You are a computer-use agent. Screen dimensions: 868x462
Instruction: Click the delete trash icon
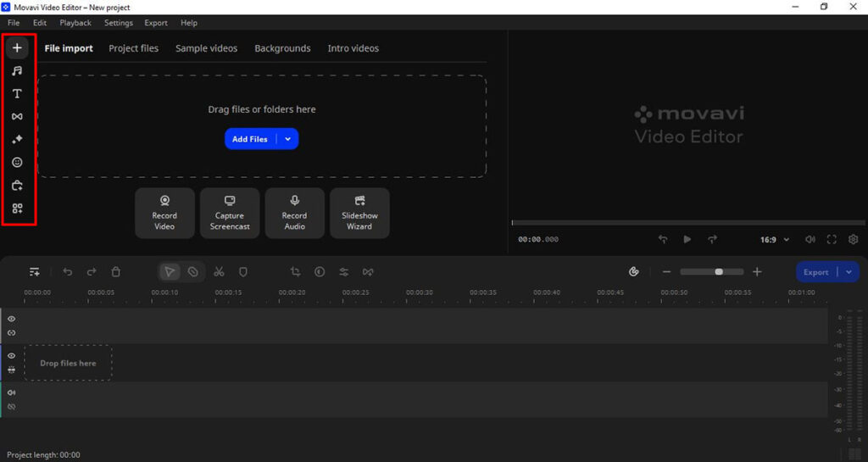(115, 271)
